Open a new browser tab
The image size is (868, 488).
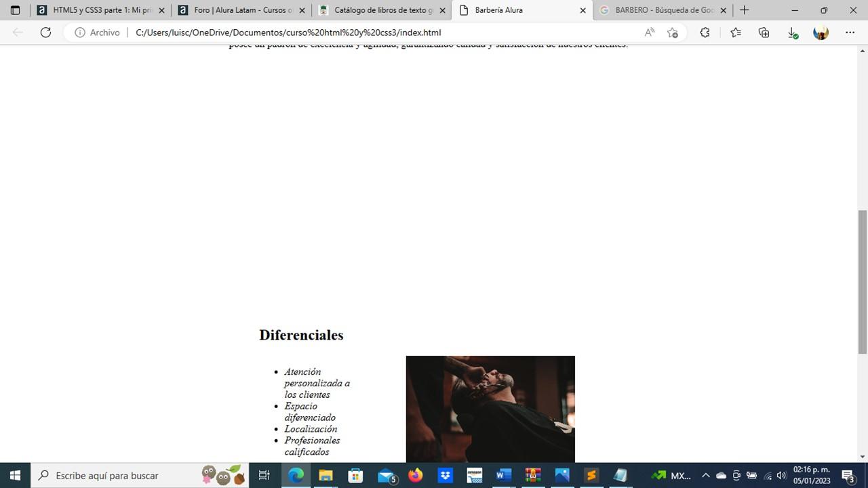[x=745, y=10]
